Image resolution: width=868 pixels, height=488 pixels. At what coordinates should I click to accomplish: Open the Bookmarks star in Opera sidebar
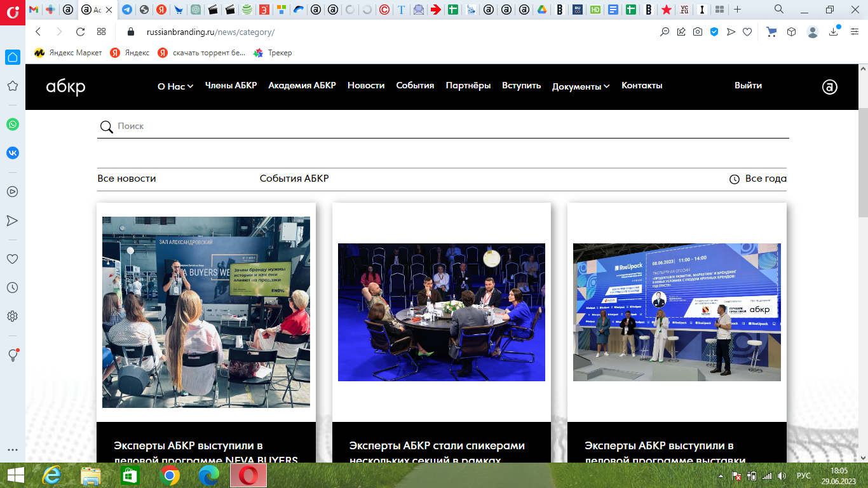click(12, 86)
